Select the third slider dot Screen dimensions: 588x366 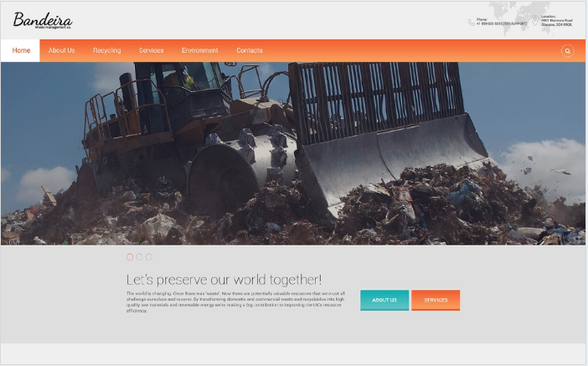(x=149, y=257)
